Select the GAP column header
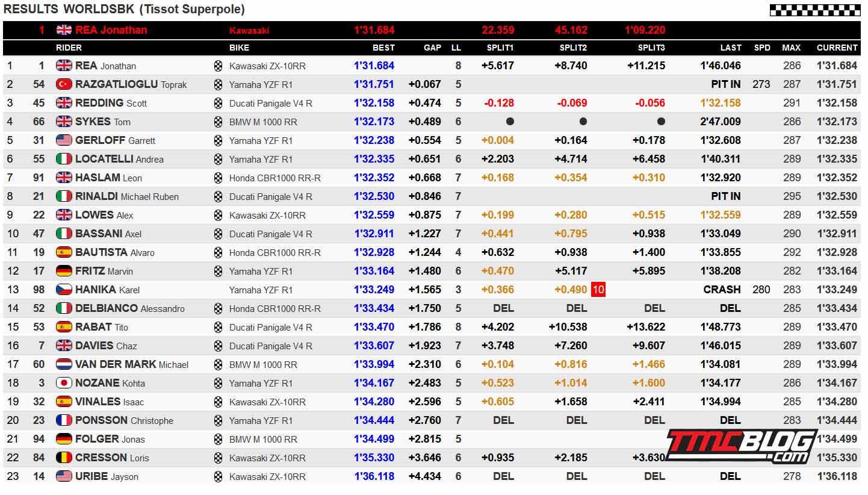Image resolution: width=868 pixels, height=495 pixels. click(432, 48)
